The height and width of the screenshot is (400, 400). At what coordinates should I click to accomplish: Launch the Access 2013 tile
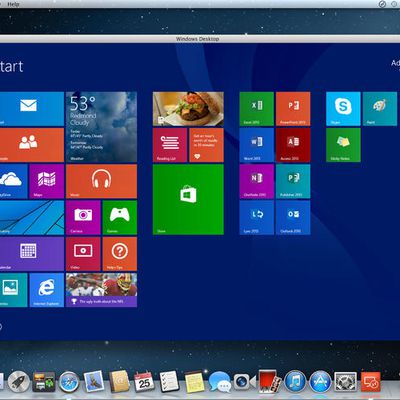tap(293, 145)
